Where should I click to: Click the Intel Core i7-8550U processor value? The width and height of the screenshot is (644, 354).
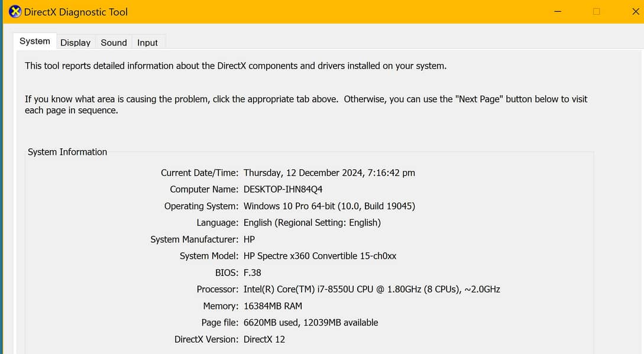point(371,290)
